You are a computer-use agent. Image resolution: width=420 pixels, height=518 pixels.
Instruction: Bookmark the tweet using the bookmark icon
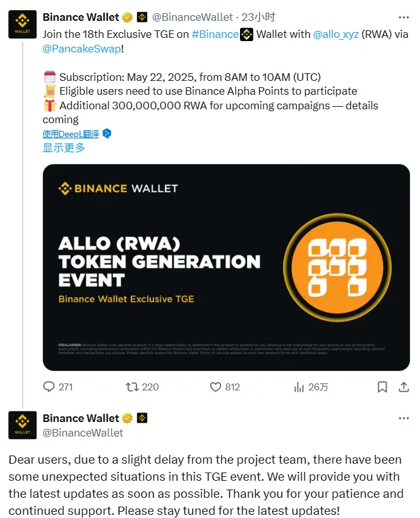click(382, 387)
